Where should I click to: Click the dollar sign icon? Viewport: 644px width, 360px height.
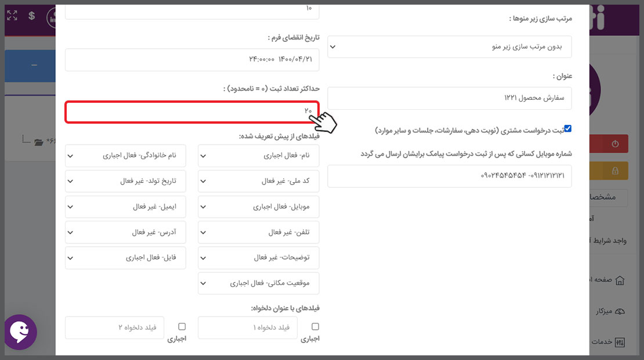[31, 16]
